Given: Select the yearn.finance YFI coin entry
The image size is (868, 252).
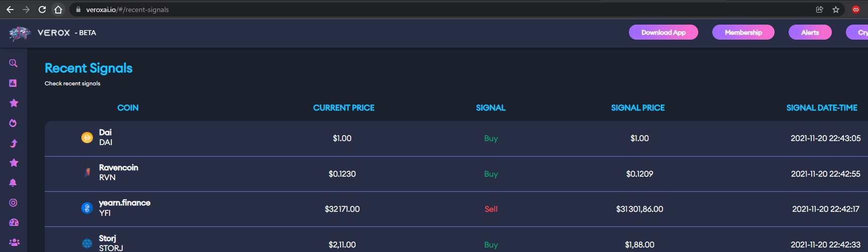Looking at the screenshot, I should pyautogui.click(x=124, y=208).
